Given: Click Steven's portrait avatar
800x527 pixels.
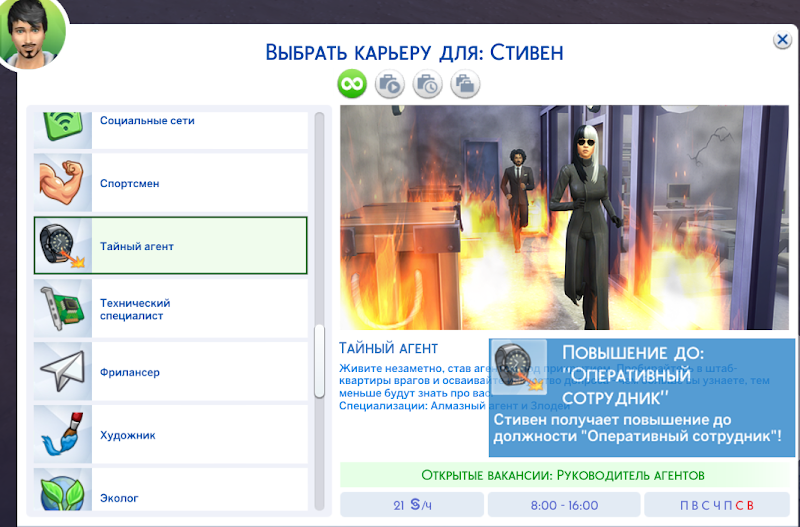Looking at the screenshot, I should [x=32, y=33].
